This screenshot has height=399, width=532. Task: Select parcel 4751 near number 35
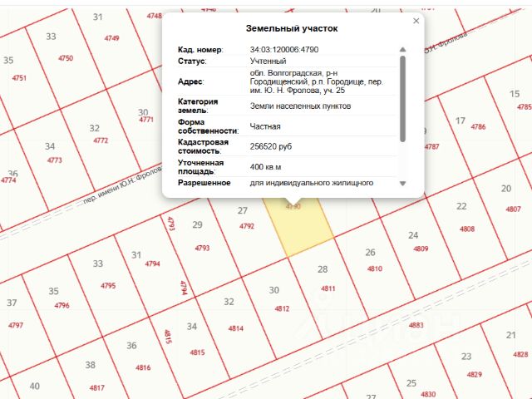[19, 78]
